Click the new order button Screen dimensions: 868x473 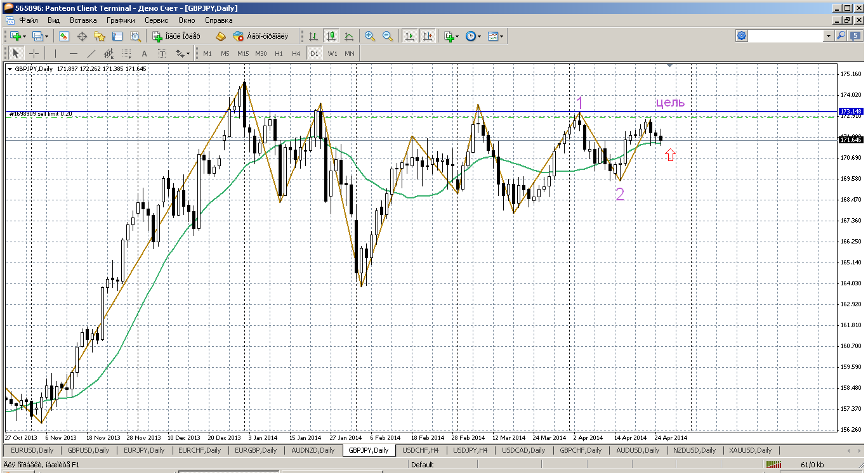pos(176,37)
